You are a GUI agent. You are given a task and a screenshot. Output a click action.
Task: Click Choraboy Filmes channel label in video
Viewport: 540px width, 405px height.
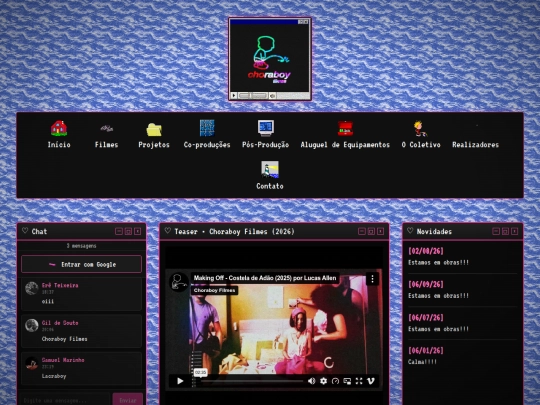click(214, 290)
